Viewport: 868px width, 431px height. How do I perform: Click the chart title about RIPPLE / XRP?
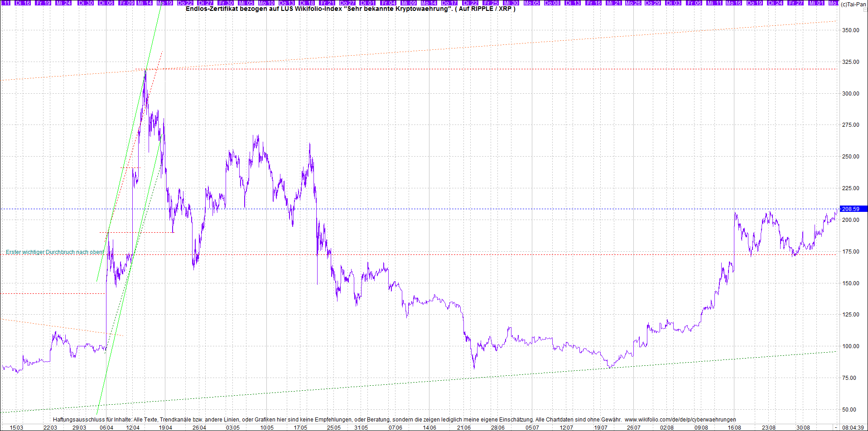pyautogui.click(x=350, y=9)
